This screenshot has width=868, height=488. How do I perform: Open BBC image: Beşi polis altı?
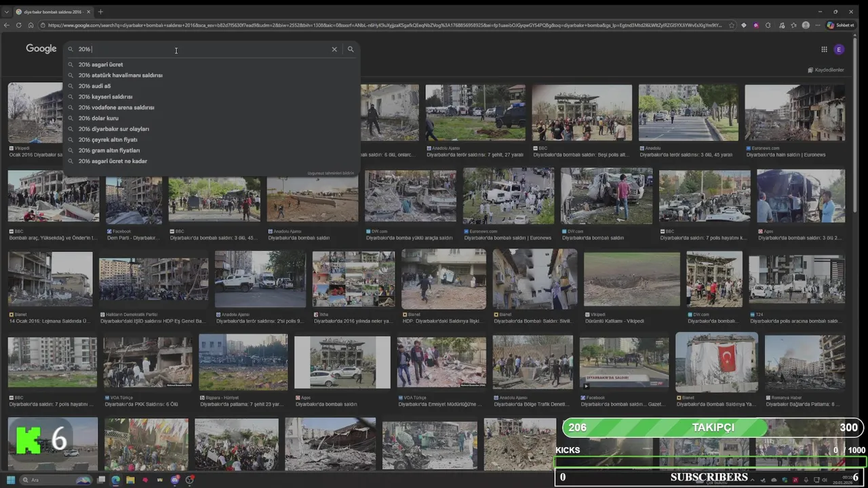(x=582, y=113)
